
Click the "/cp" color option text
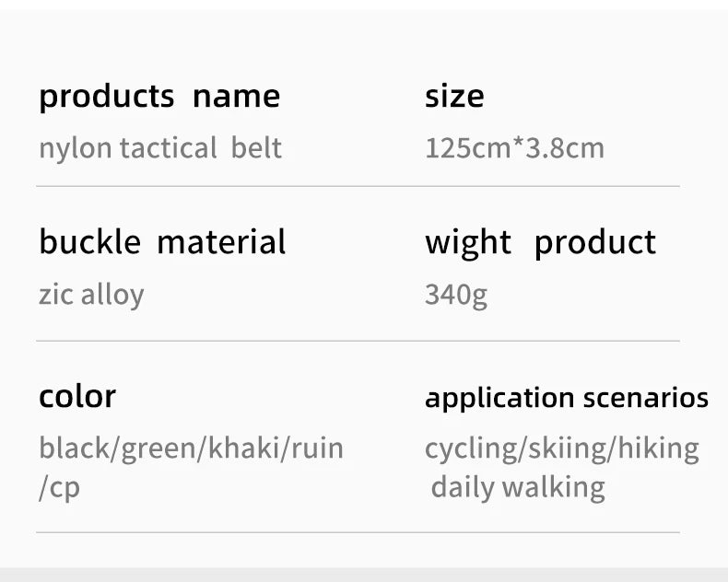(60, 488)
